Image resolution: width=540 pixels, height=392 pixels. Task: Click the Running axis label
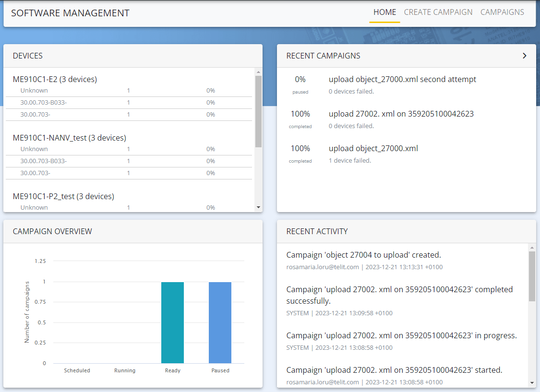[x=125, y=370]
